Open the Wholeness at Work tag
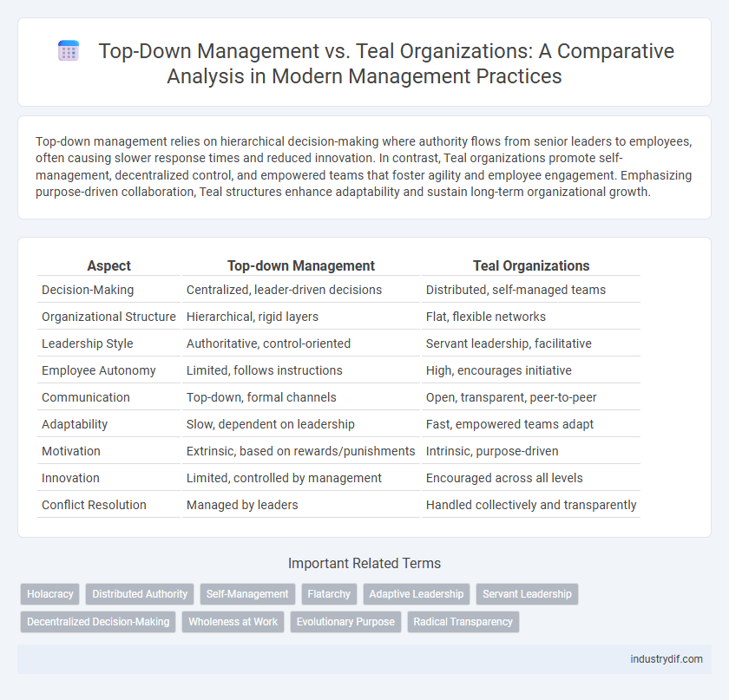Image resolution: width=729 pixels, height=700 pixels. pyautogui.click(x=233, y=622)
